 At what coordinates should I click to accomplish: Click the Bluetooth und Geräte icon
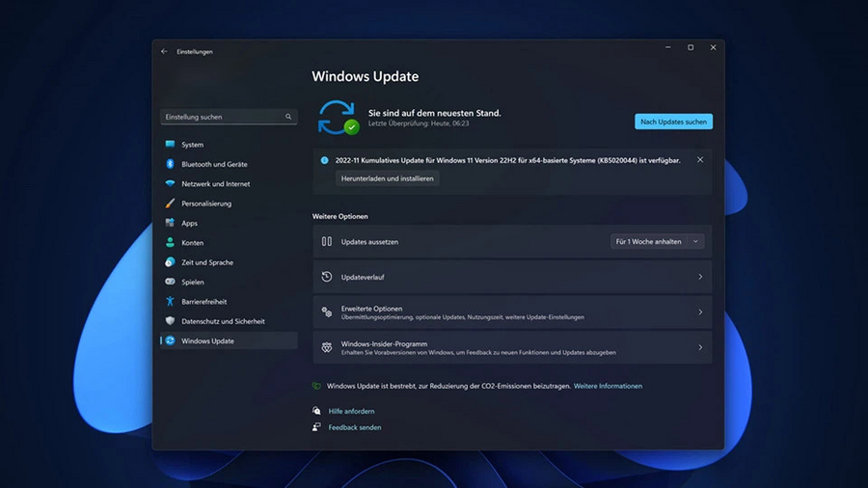tap(170, 164)
